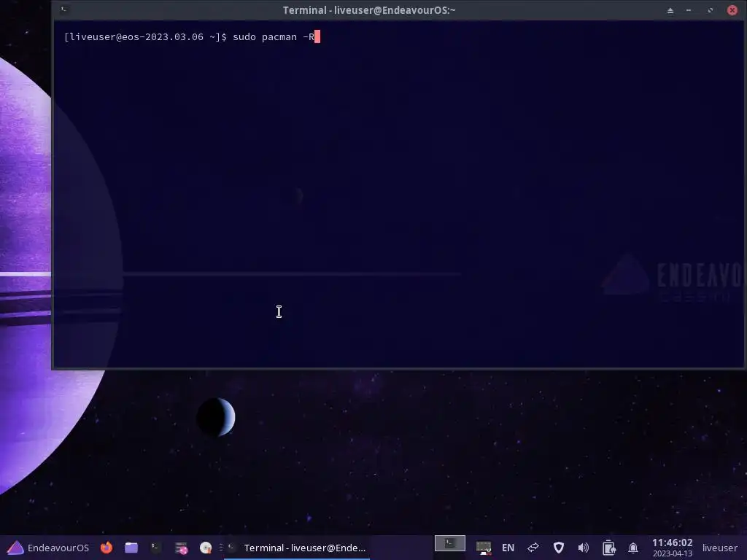747x560 pixels.
Task: Open the EndeavourOS applications menu
Action: (48, 548)
